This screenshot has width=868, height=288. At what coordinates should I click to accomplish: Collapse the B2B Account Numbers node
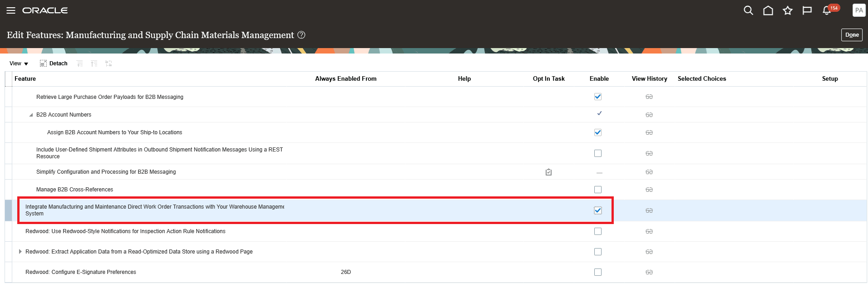(31, 115)
